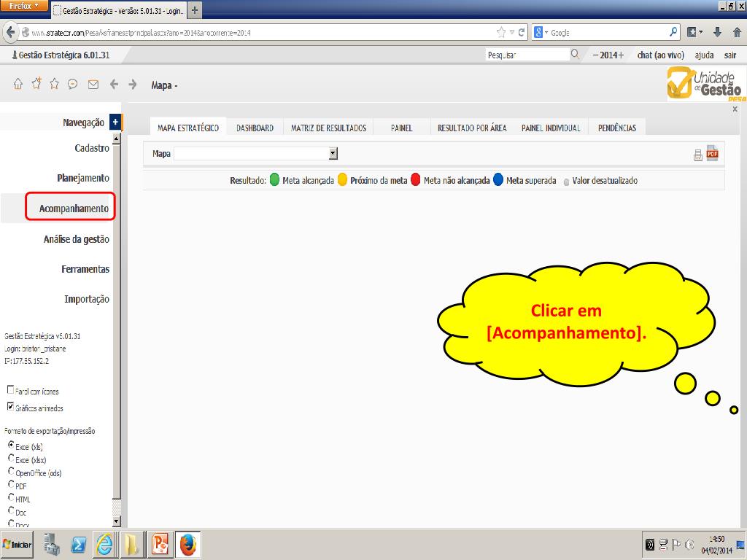Open the Análise da gestão menu
Image resolution: width=747 pixels, height=560 pixels.
(x=76, y=239)
